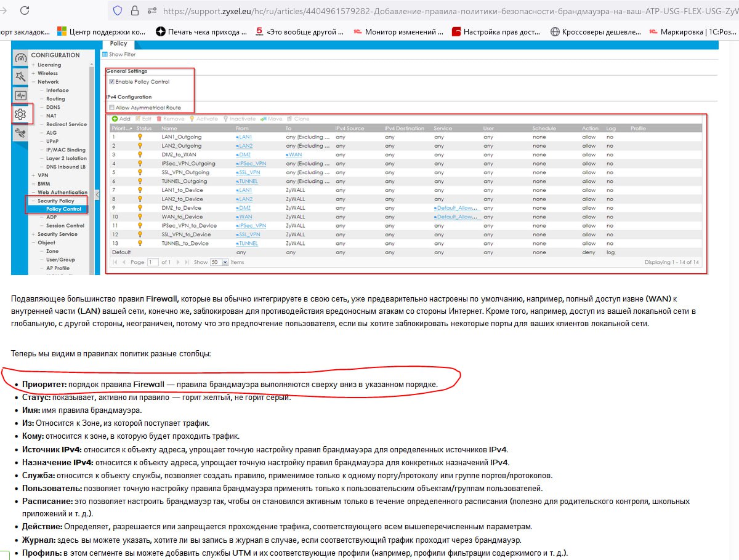Click the Schedule column header
Screen dimensions: 739x560
click(x=544, y=128)
